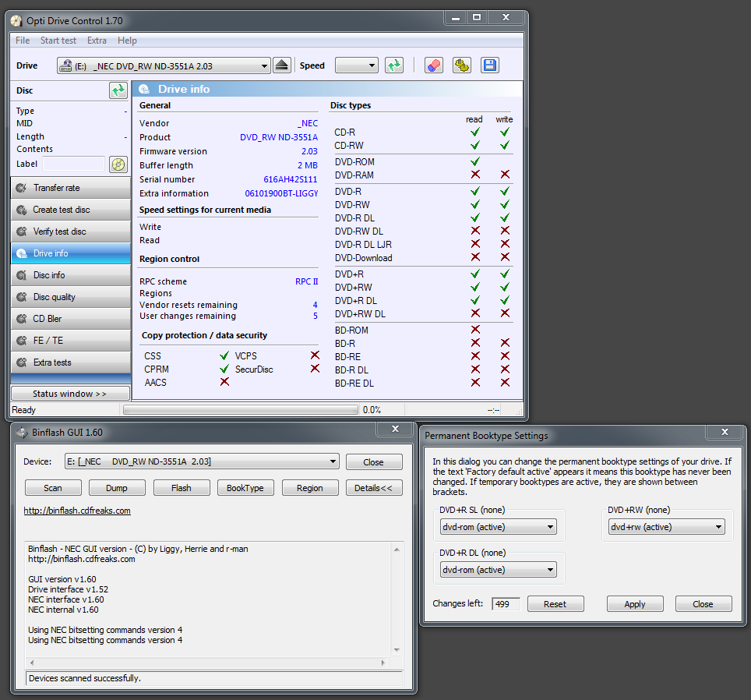Open the Disc info section
The height and width of the screenshot is (700, 751).
coord(70,275)
